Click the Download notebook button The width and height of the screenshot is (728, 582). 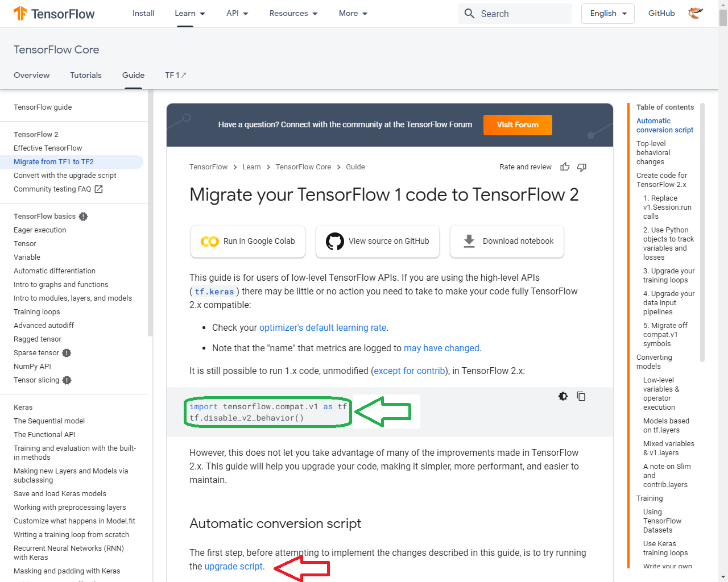tap(507, 242)
